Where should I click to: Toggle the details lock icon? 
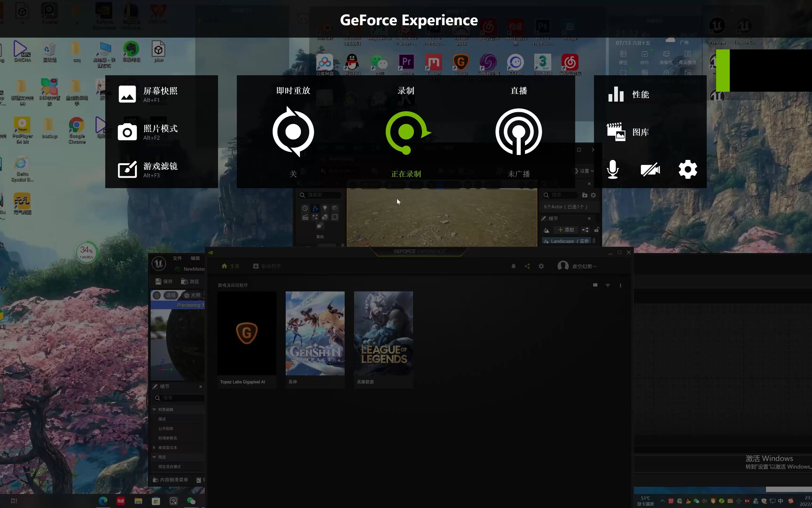[x=597, y=230]
